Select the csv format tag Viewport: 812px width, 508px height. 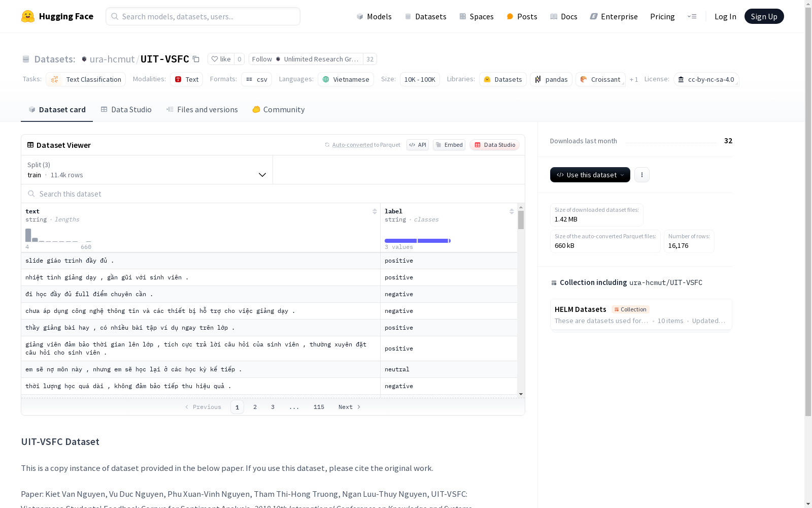point(256,79)
